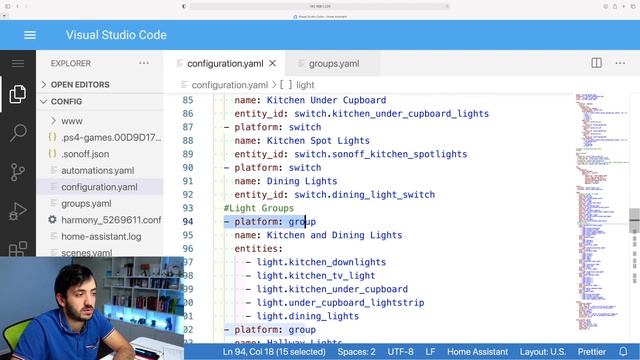The image size is (640, 360).
Task: Click the editor minimap overview
Action: [602, 212]
